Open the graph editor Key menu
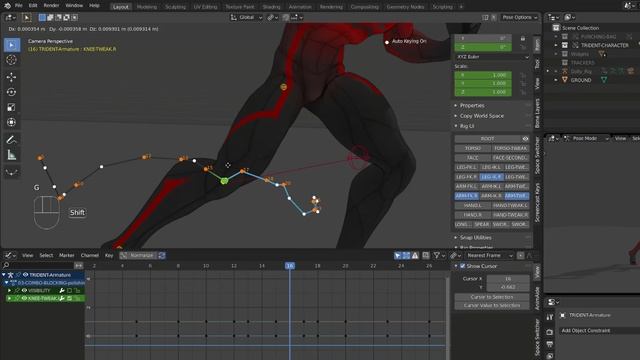The image size is (640, 360). click(109, 256)
